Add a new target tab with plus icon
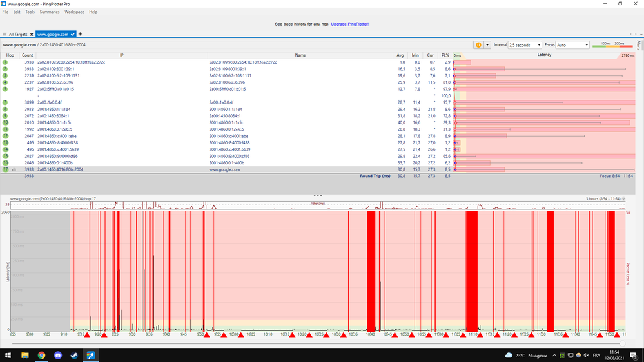Image resolution: width=644 pixels, height=362 pixels. 80,34
